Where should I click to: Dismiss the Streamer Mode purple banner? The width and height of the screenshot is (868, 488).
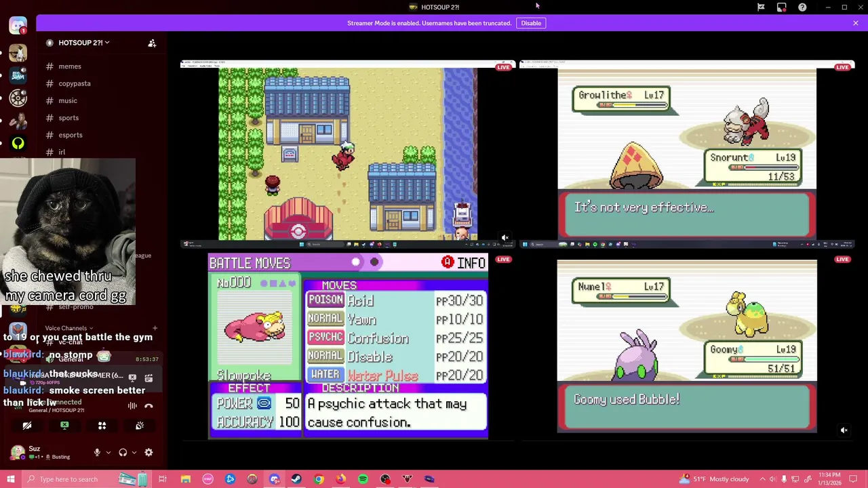point(855,23)
